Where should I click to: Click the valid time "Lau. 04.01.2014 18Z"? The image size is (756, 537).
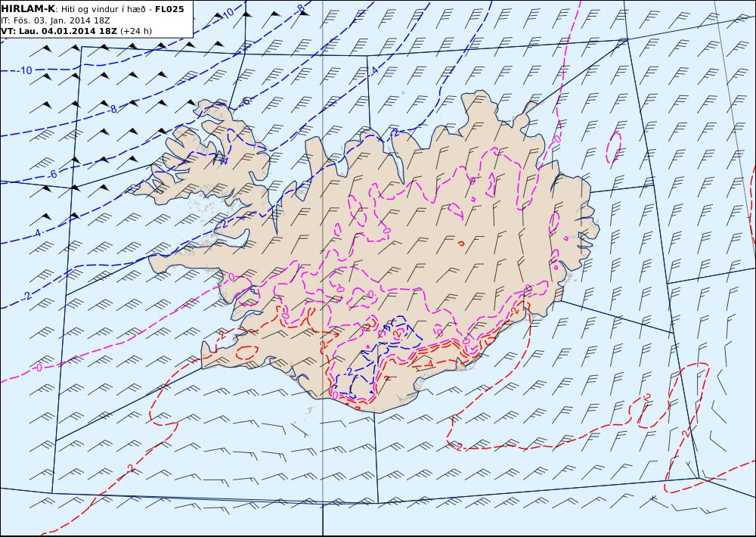click(x=67, y=31)
